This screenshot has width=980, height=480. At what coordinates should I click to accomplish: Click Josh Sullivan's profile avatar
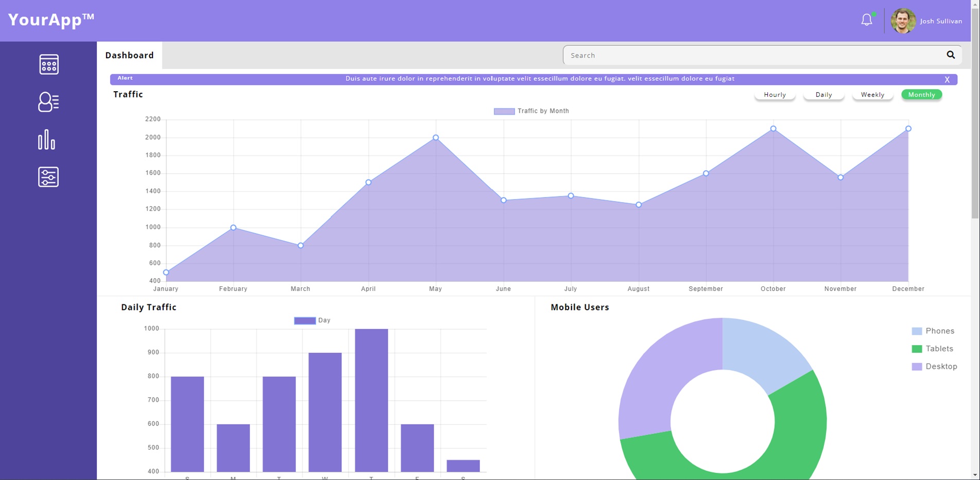tap(903, 21)
